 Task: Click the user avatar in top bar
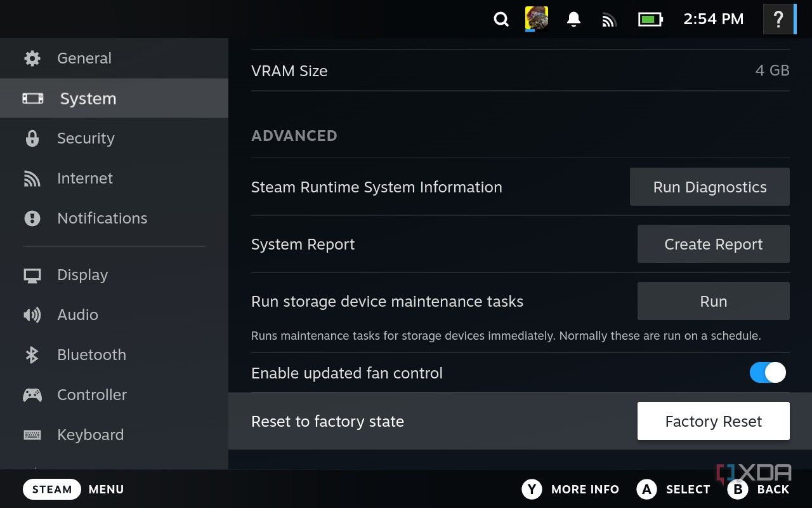(536, 19)
